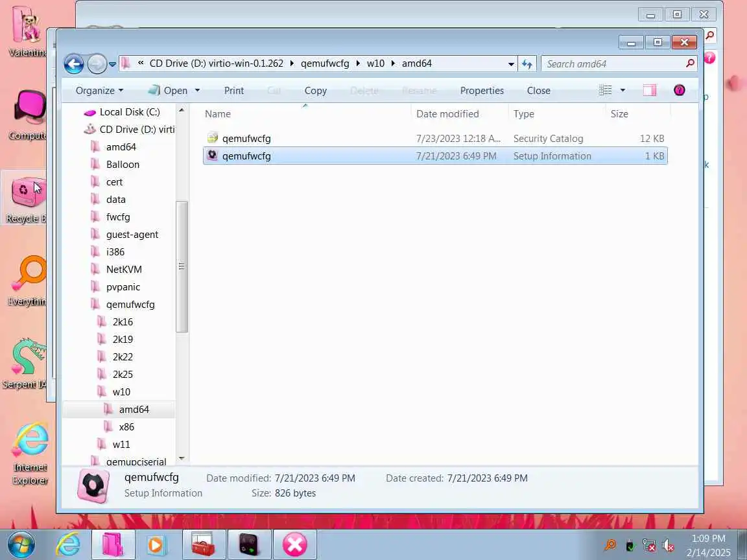747x560 pixels.
Task: Click Close in the toolbar
Action: [x=538, y=91]
